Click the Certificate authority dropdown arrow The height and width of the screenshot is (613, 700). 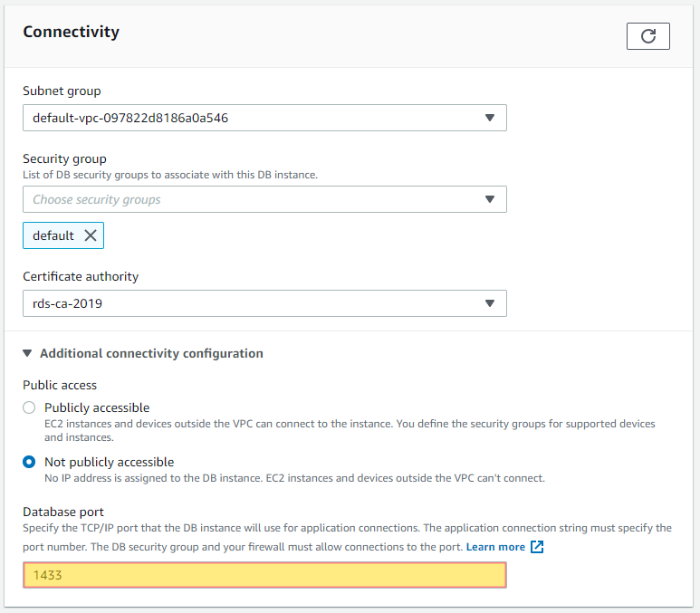(490, 303)
